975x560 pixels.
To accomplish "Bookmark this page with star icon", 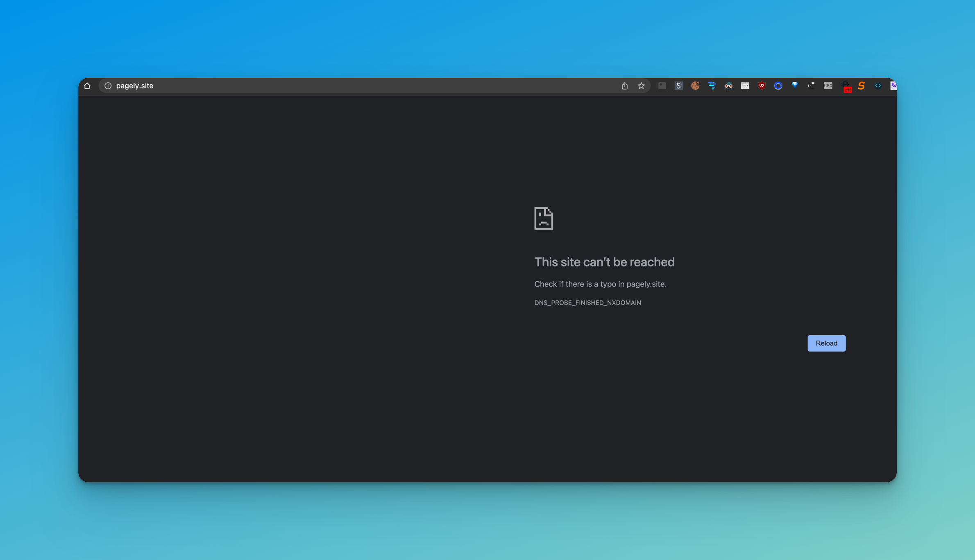I will (x=641, y=86).
